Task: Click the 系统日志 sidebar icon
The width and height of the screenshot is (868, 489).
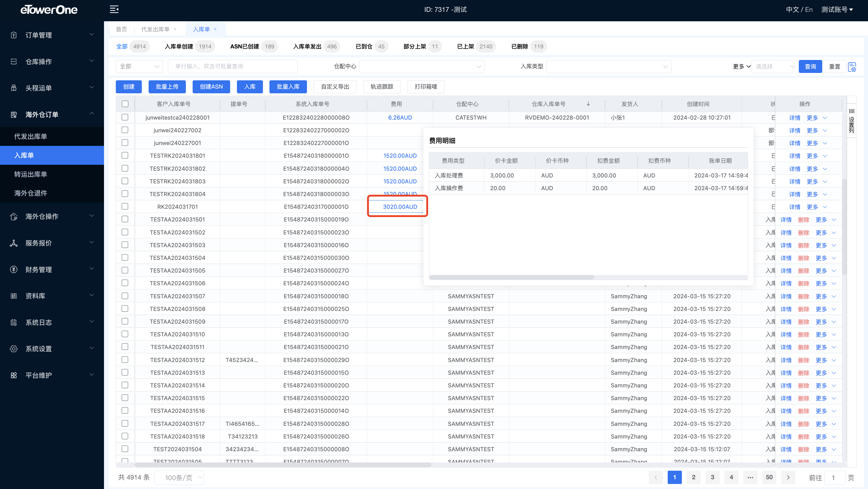Action: [14, 322]
